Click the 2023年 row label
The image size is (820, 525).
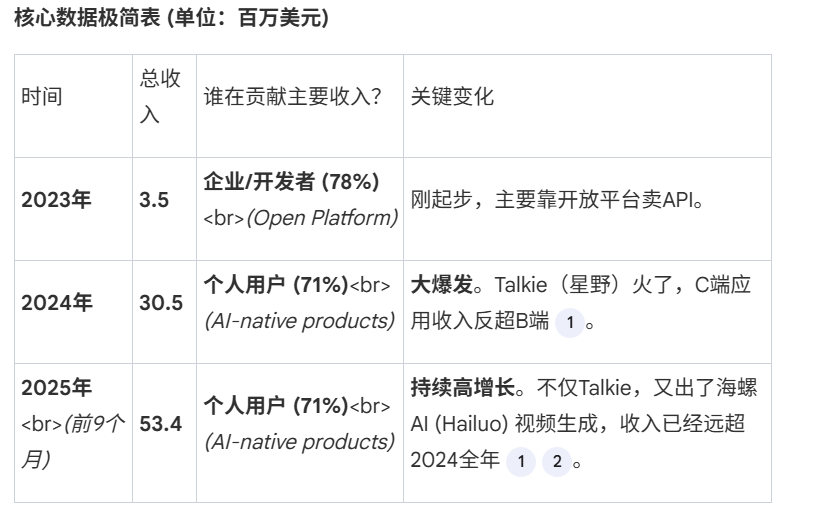56,200
